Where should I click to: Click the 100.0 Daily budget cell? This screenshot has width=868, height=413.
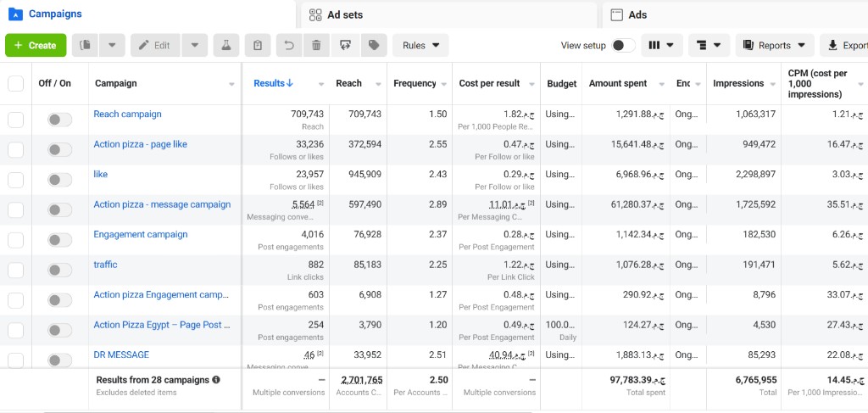pos(561,331)
